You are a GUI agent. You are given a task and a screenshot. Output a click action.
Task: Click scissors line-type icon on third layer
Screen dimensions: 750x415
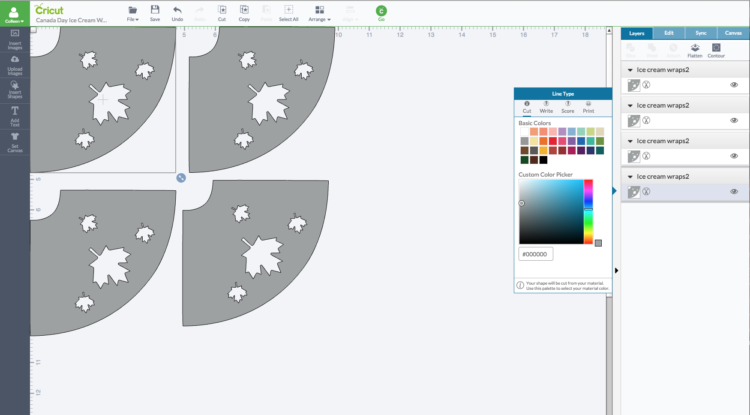click(x=646, y=156)
